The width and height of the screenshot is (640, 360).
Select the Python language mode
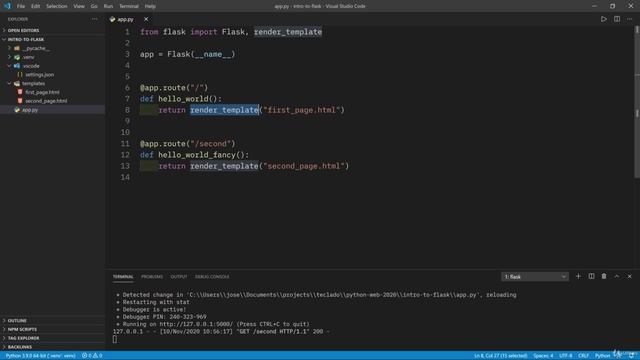[x=602, y=356]
